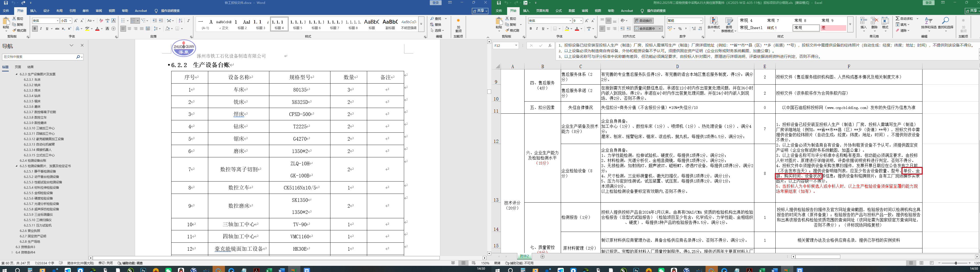Open 6.2.3.7 数控等离子切割 in navigation pane
The height and width of the screenshot is (272, 980).
[40, 112]
